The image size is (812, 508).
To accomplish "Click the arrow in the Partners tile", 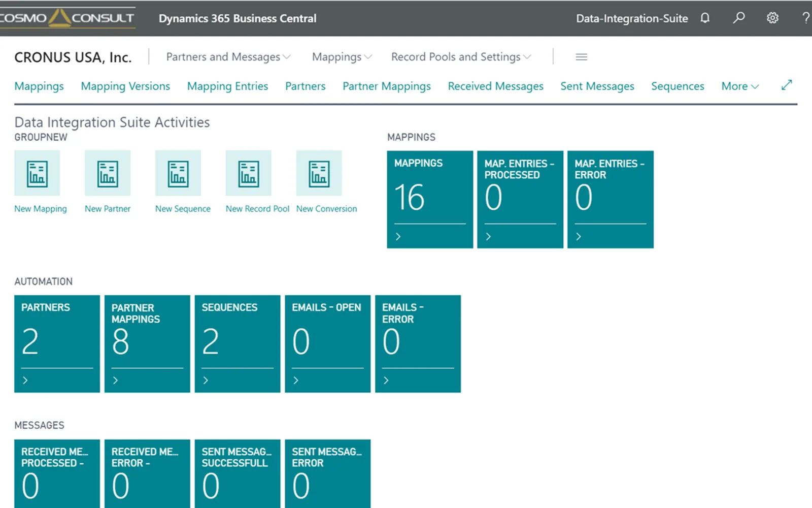I will tap(25, 380).
